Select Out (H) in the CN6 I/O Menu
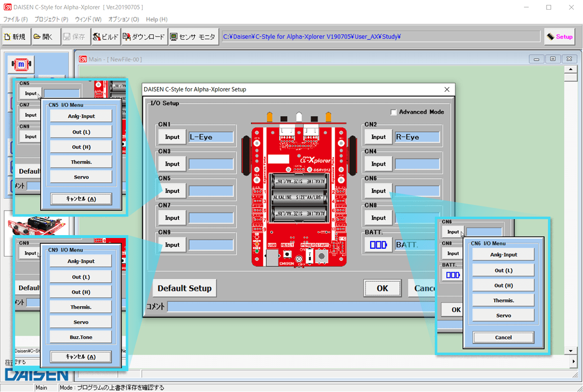 coord(503,286)
